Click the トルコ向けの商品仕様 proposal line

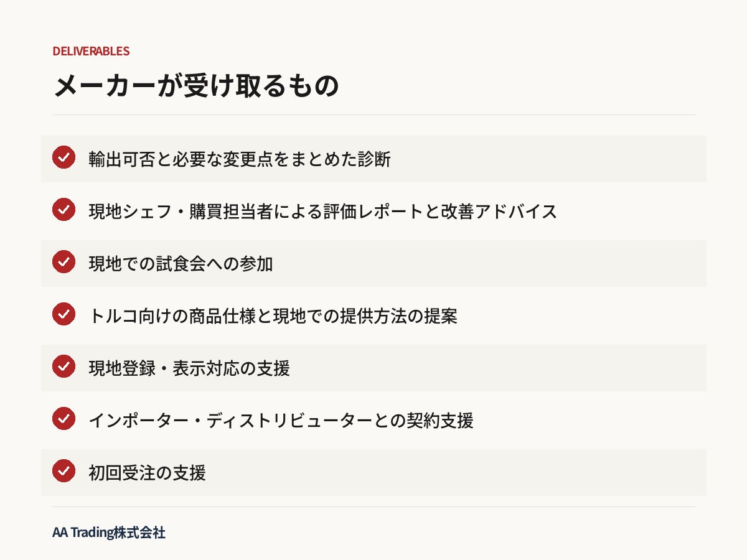click(x=273, y=316)
